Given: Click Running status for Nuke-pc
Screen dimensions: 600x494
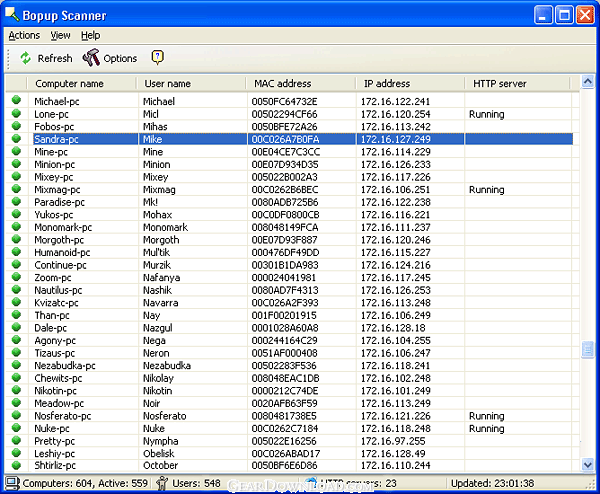Looking at the screenshot, I should (487, 429).
